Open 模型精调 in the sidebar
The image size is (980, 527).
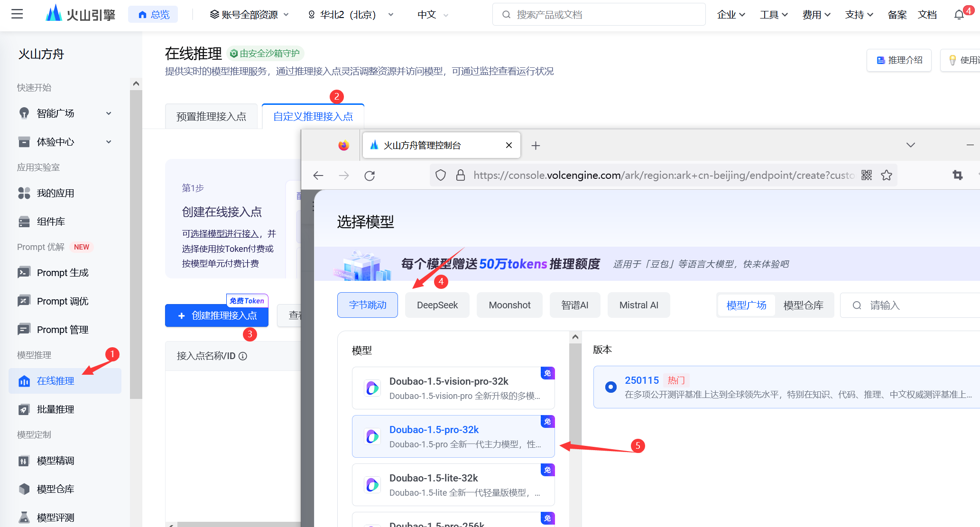[x=55, y=461]
